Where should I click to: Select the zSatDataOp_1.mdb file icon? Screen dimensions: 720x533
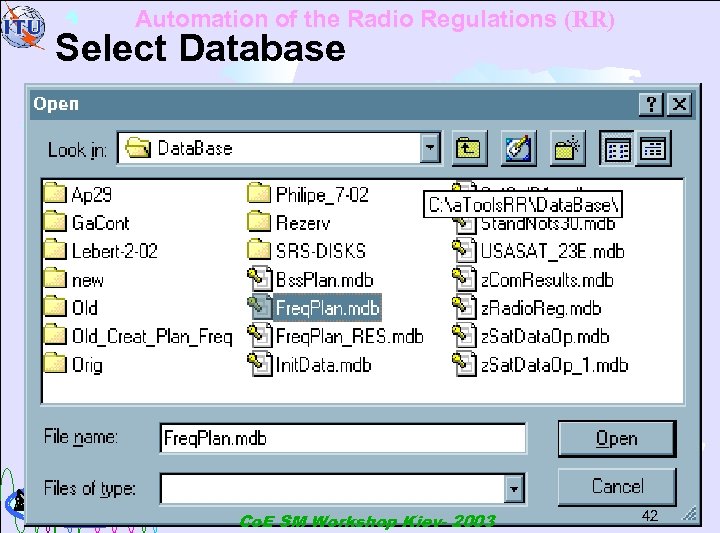(464, 364)
